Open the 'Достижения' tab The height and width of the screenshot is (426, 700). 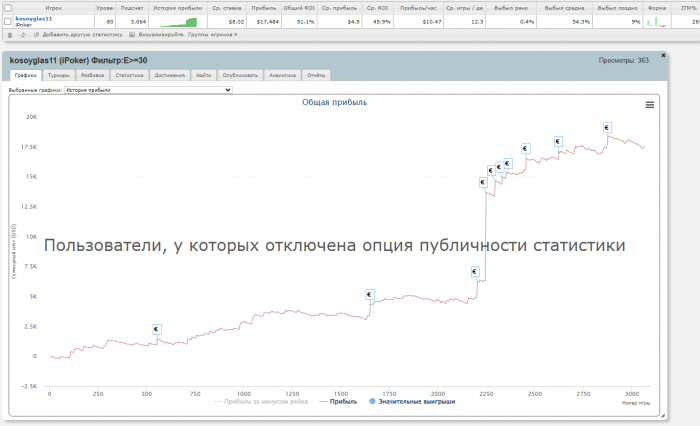click(170, 75)
